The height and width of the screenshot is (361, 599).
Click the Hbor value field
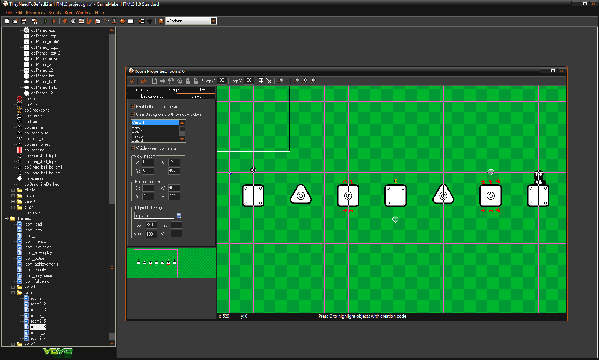151,225
